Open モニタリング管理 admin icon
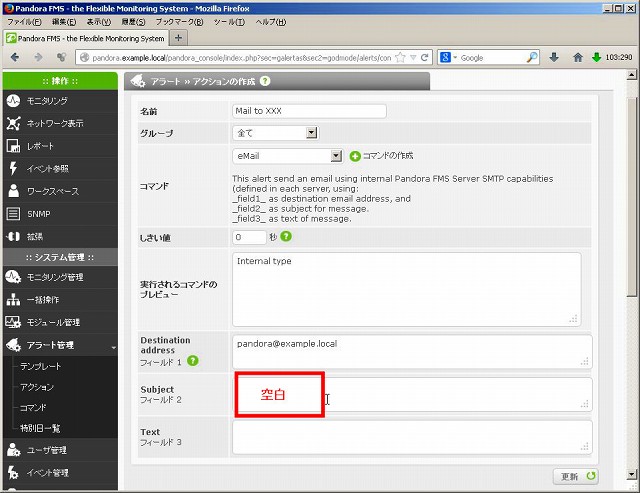The image size is (640, 493). pos(13,277)
